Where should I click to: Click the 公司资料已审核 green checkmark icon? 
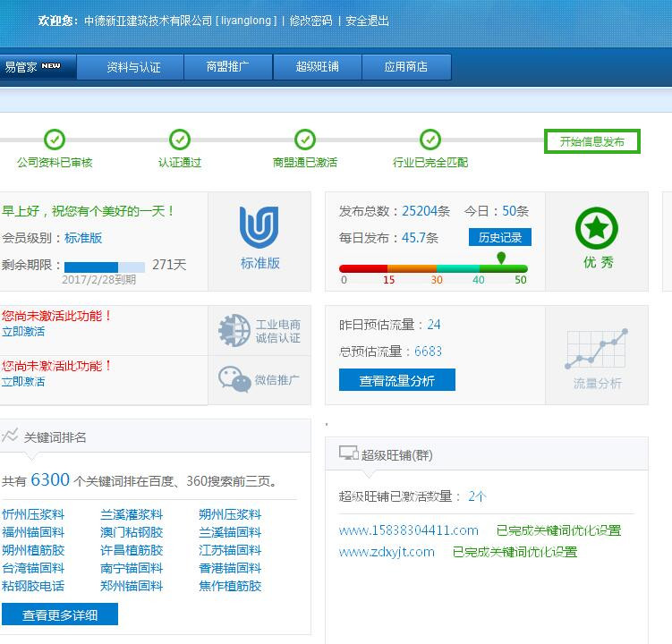[55, 140]
